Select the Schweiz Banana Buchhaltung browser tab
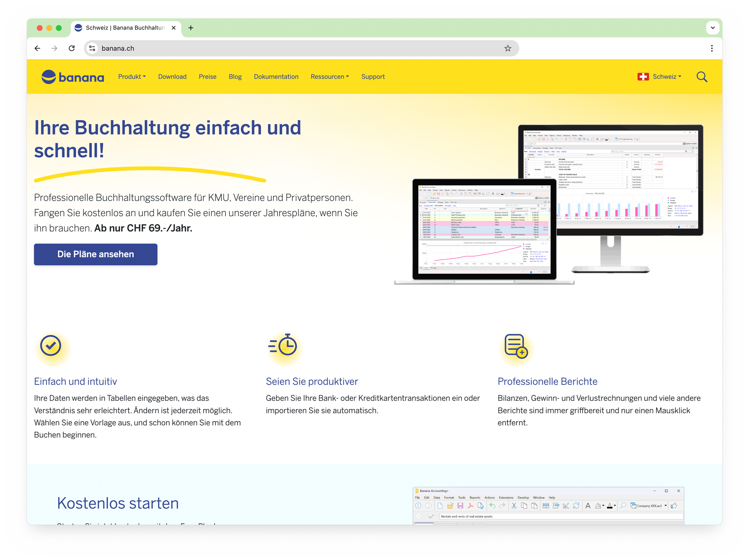Viewport: 749px width, 560px height. pos(126,28)
